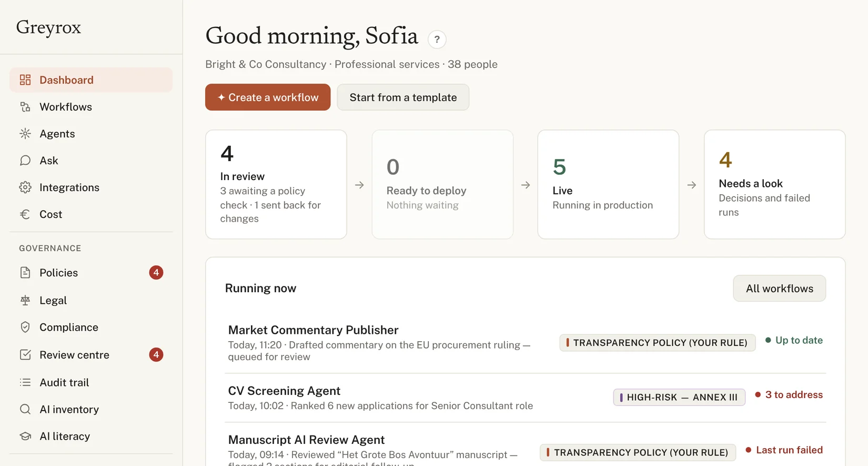Click the Review centre checkbox icon
Screen dimensions: 868x466
click(x=25, y=355)
